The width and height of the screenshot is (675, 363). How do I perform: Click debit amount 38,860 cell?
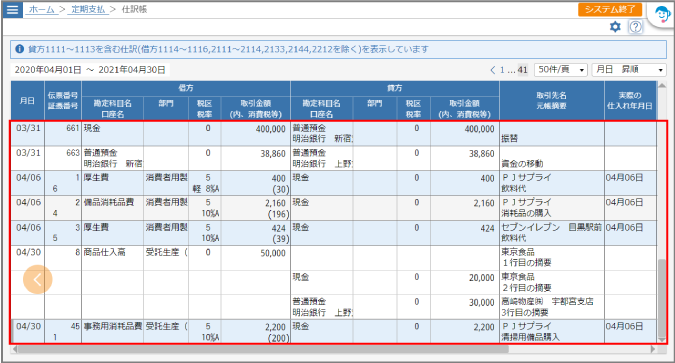click(x=256, y=158)
